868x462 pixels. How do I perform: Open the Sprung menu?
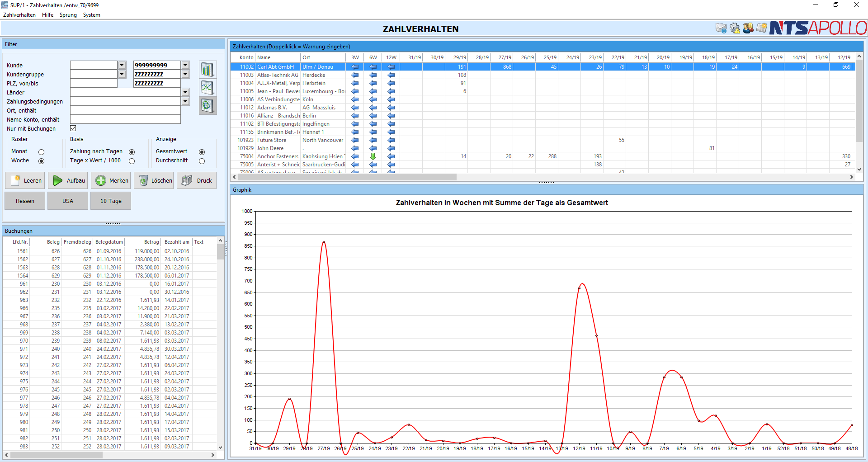click(68, 15)
